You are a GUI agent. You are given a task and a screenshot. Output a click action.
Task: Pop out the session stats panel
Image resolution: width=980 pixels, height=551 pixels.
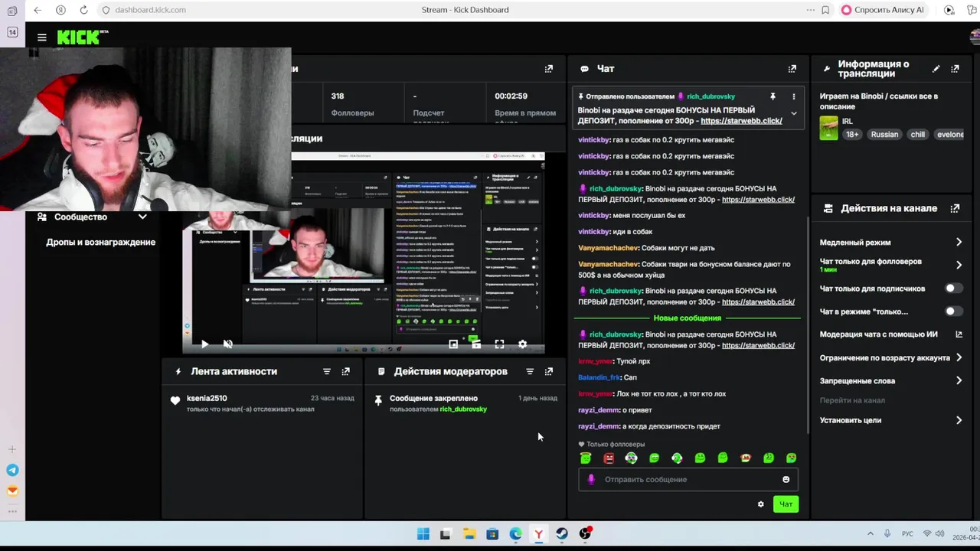tap(549, 69)
